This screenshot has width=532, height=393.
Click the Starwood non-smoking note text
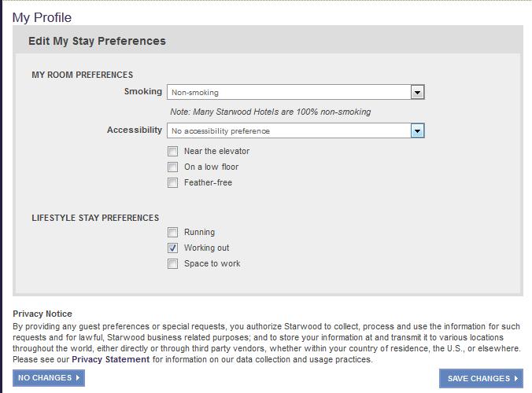[270, 112]
